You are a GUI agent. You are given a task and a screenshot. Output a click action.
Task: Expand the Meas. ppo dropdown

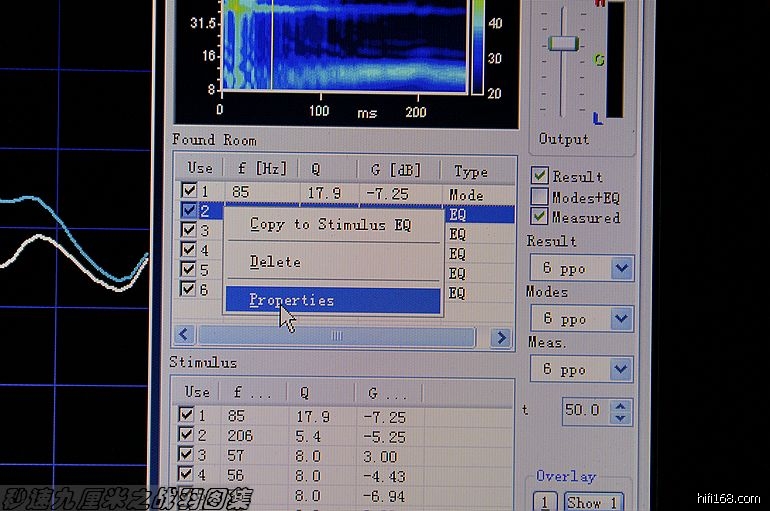621,369
